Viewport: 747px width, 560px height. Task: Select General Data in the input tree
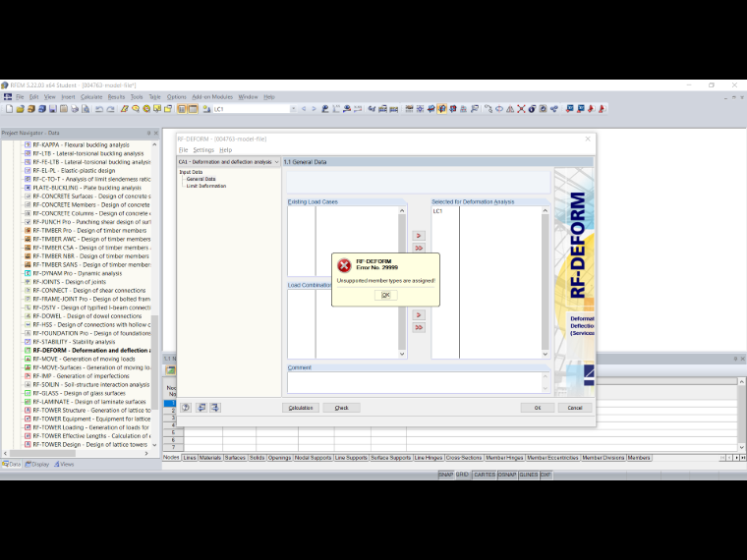201,179
